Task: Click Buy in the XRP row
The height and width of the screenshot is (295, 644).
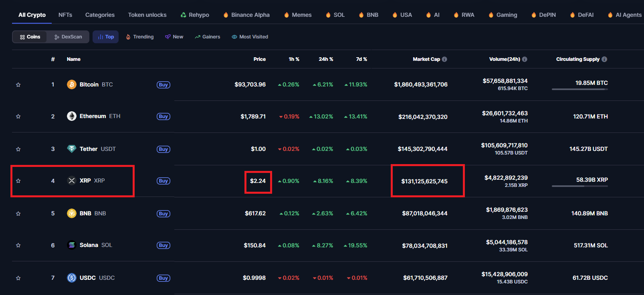Action: tap(163, 181)
